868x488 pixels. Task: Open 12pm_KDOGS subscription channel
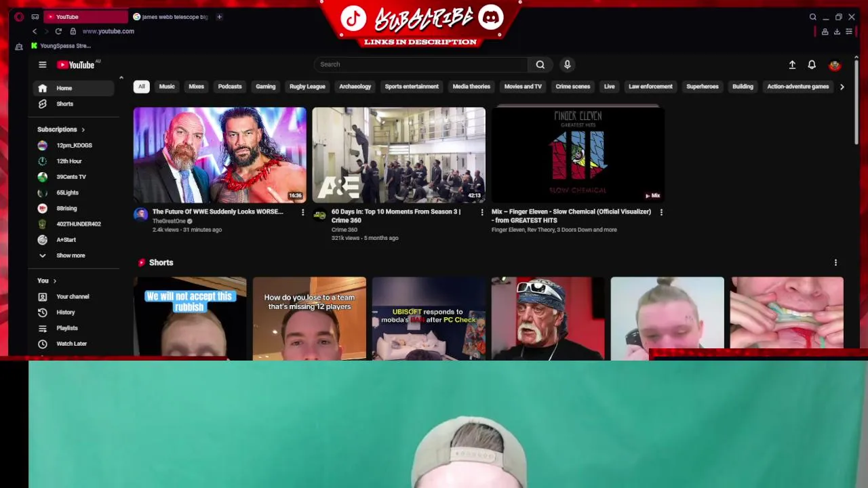click(73, 145)
